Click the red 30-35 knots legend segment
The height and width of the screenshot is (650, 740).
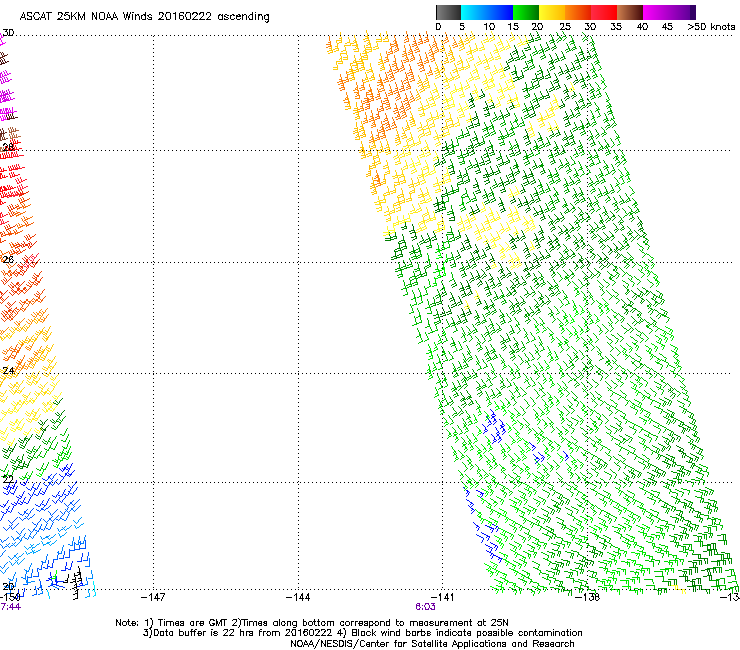[x=604, y=12]
